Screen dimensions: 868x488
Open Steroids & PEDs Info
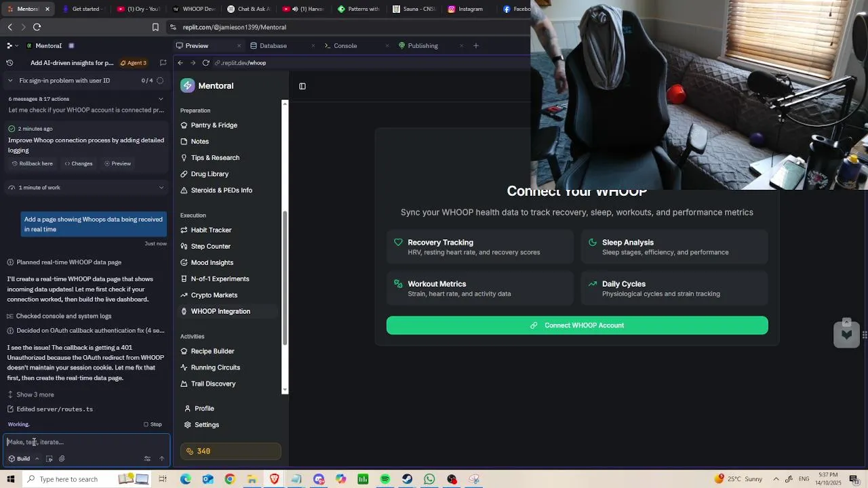[216, 190]
